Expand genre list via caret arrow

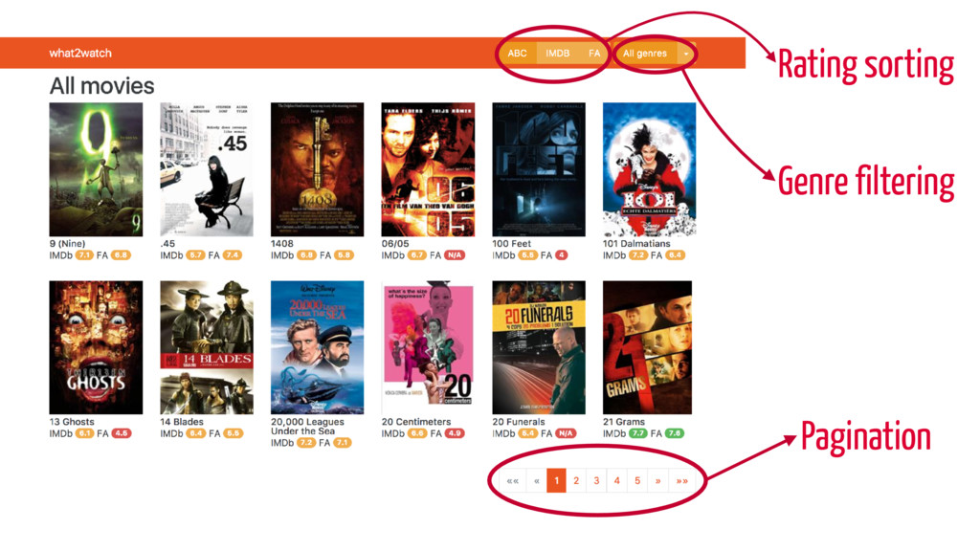click(685, 54)
